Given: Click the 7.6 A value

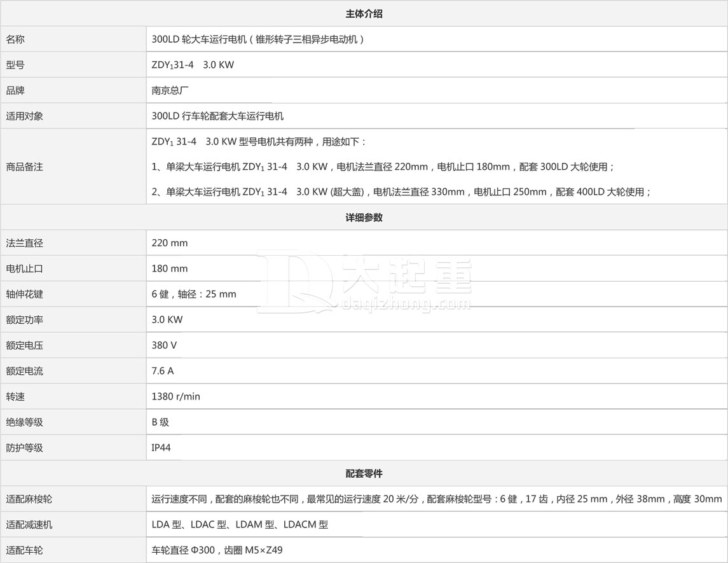Looking at the screenshot, I should tap(163, 371).
